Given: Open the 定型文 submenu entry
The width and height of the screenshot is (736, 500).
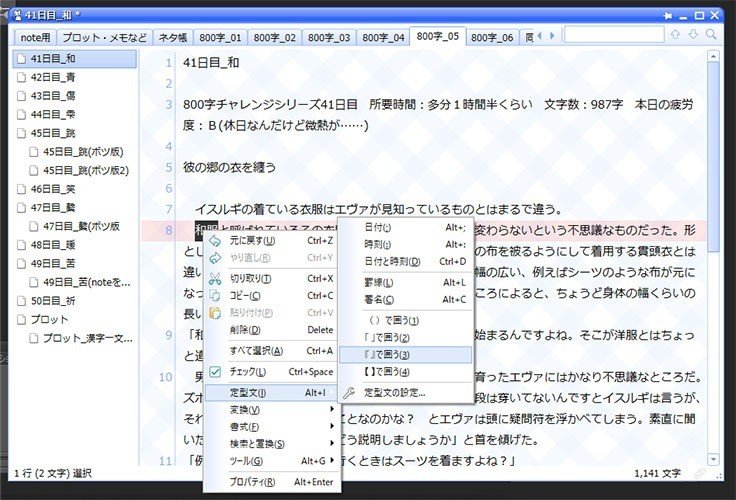Looking at the screenshot, I should tap(272, 392).
